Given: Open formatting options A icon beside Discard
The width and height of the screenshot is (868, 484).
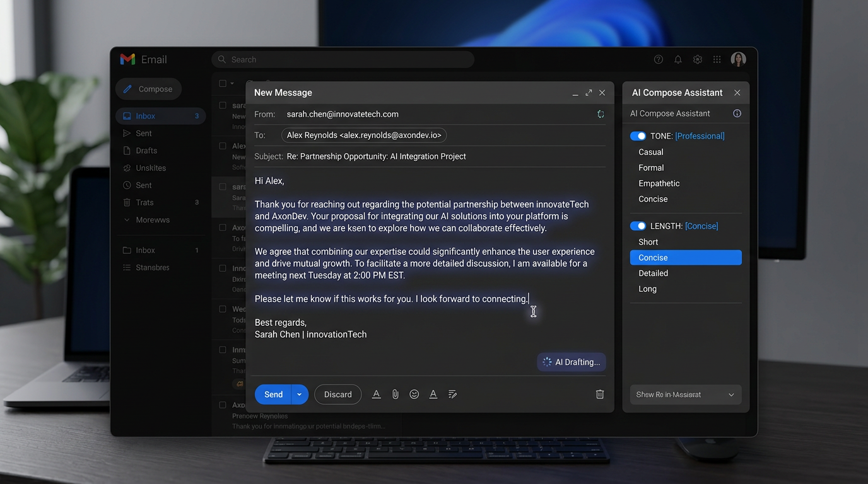Looking at the screenshot, I should pos(376,395).
